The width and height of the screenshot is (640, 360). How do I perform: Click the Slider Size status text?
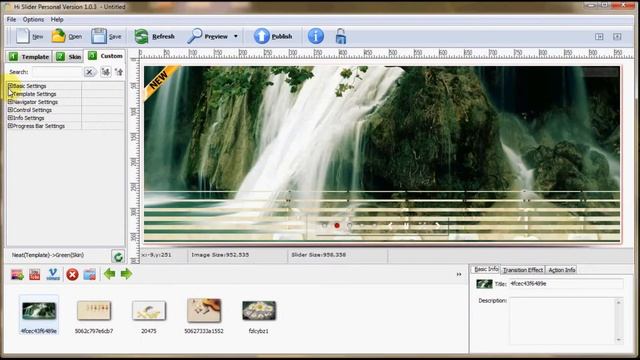tap(318, 255)
